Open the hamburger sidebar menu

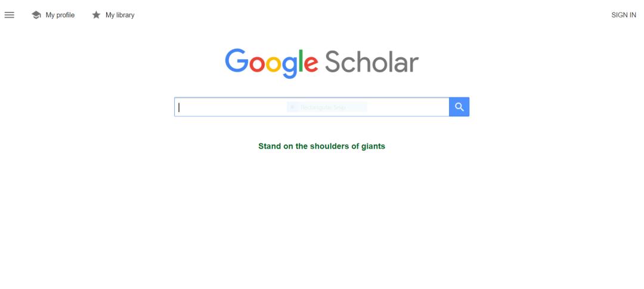10,15
